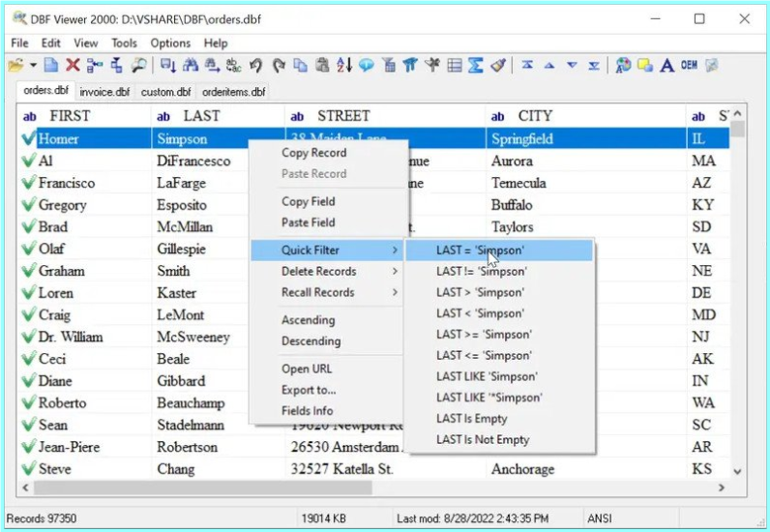Click the paint brush icon
The image size is (770, 532).
coord(498,65)
